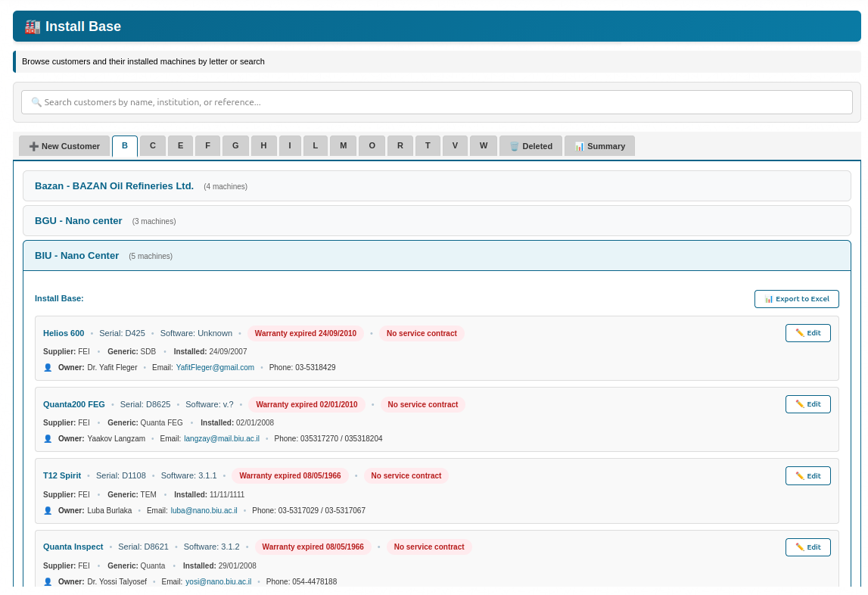This screenshot has height=595, width=868.
Task: Open the Deleted customers tab
Action: (530, 146)
